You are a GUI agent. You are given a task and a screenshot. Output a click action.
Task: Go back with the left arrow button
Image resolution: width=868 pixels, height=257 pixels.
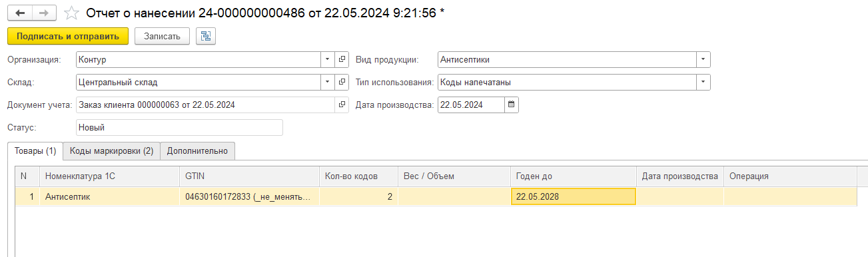click(x=19, y=13)
